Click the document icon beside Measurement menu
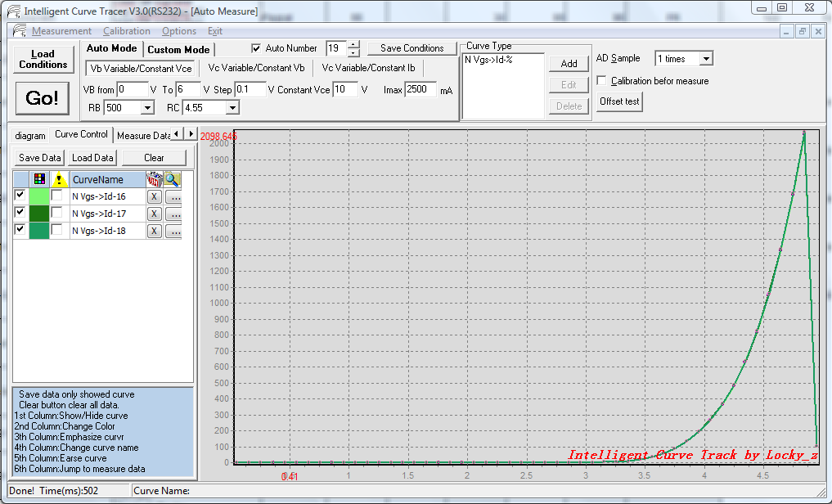Image resolution: width=832 pixels, height=504 pixels. [x=20, y=30]
